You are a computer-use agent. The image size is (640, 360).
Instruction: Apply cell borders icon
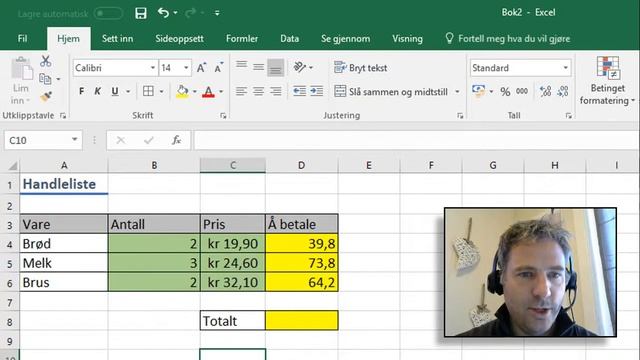[x=149, y=91]
